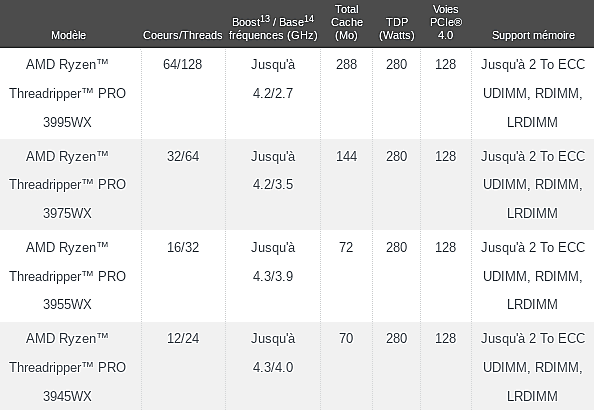Click the 144 total cache value
This screenshot has width=594, height=410.
(346, 156)
